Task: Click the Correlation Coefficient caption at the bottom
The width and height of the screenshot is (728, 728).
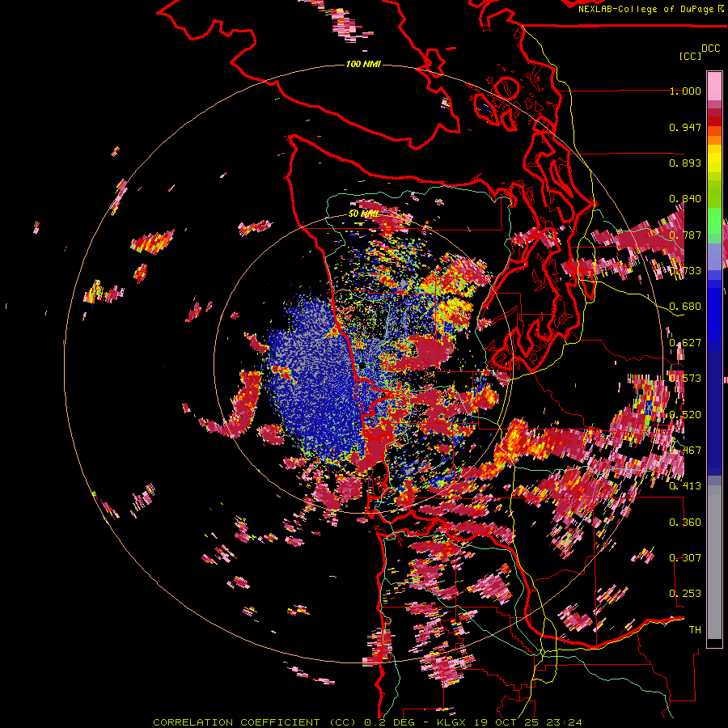Action: coord(367,722)
